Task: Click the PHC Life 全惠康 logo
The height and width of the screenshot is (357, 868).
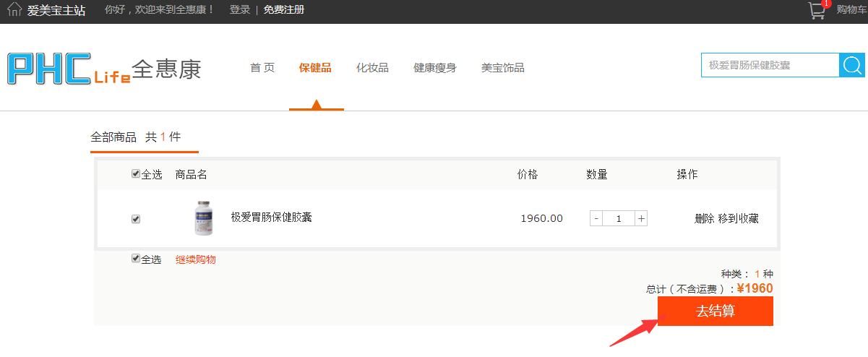Action: [104, 69]
